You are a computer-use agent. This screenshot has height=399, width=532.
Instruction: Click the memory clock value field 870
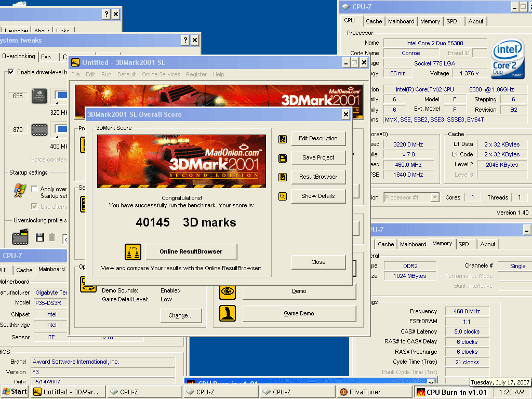(18, 129)
